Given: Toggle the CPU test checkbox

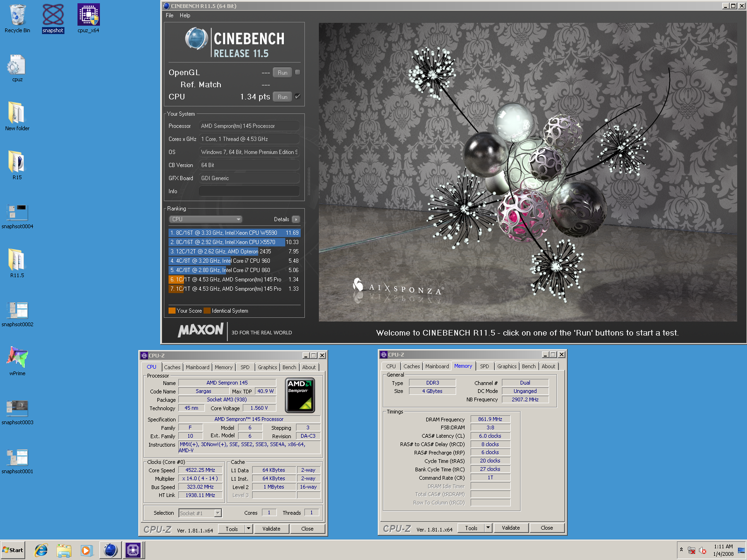Looking at the screenshot, I should click(x=297, y=97).
